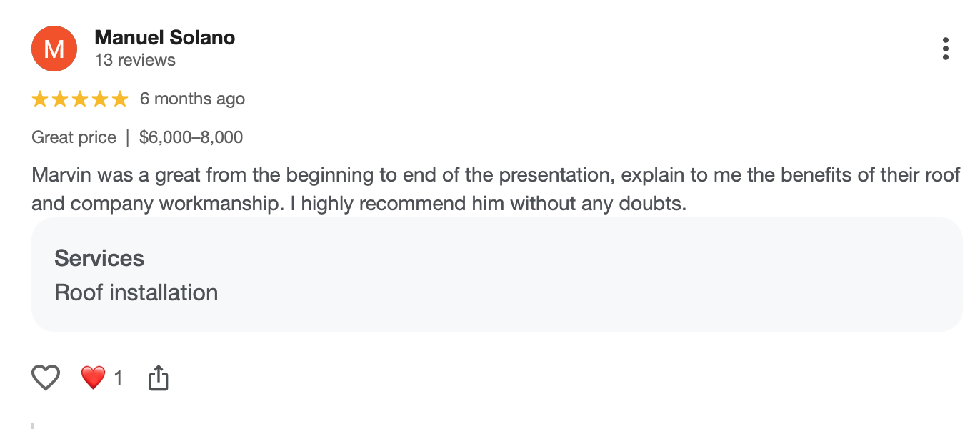The image size is (980, 429).
Task: Open the three-dot more options menu
Action: (945, 49)
